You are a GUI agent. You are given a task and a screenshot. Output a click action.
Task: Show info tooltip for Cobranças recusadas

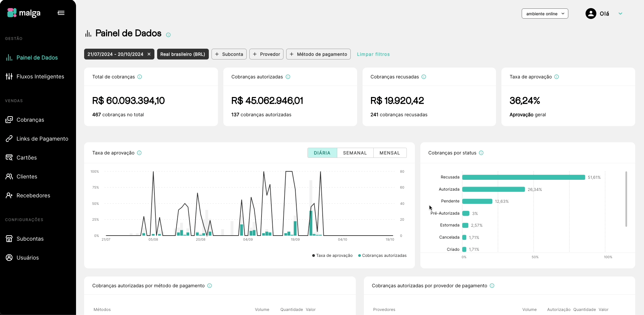tap(424, 77)
